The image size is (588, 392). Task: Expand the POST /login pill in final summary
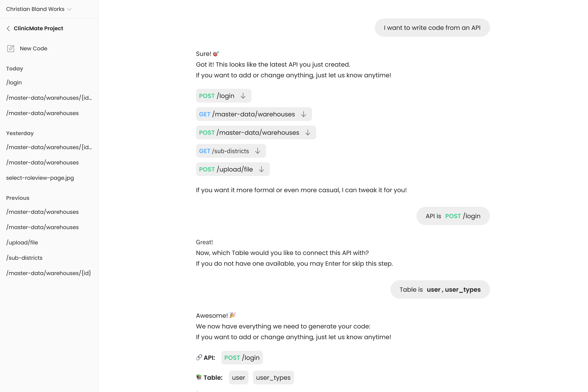(x=242, y=358)
